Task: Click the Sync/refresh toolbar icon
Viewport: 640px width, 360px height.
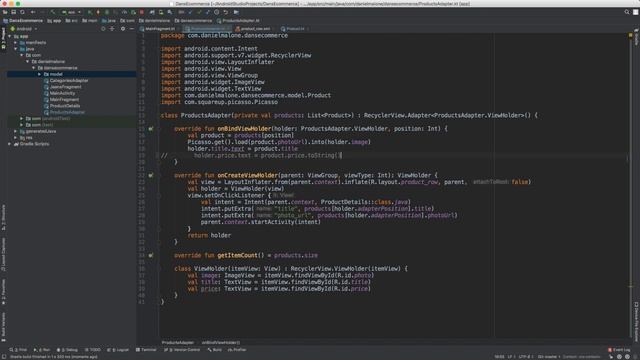Action: point(22,12)
